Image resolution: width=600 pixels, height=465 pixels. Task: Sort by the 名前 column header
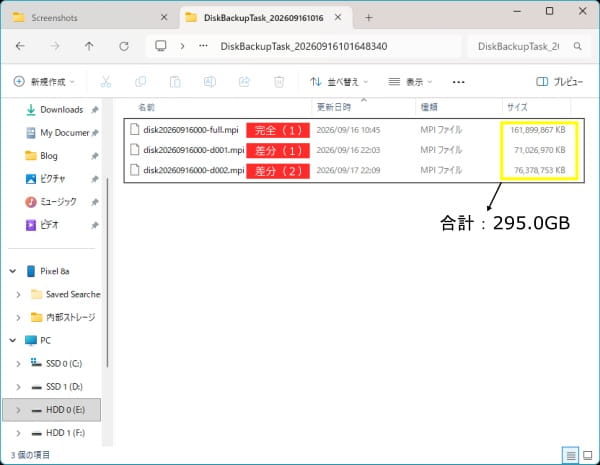[x=146, y=107]
